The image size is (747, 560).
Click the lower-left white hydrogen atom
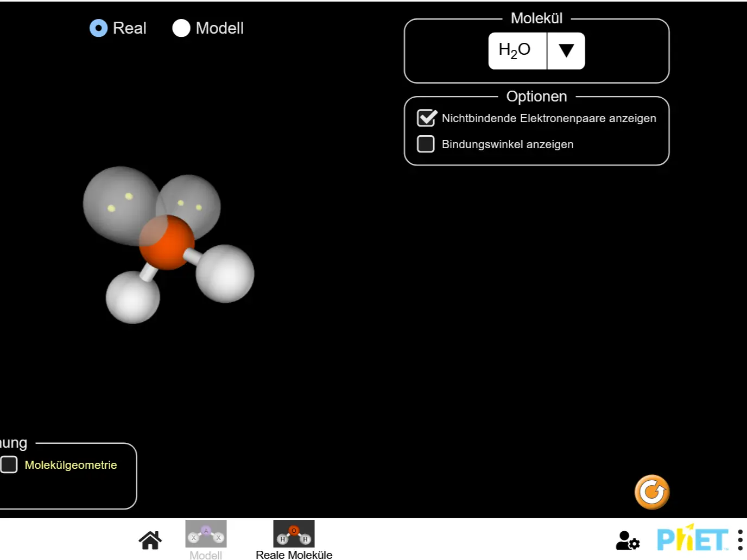click(x=132, y=297)
